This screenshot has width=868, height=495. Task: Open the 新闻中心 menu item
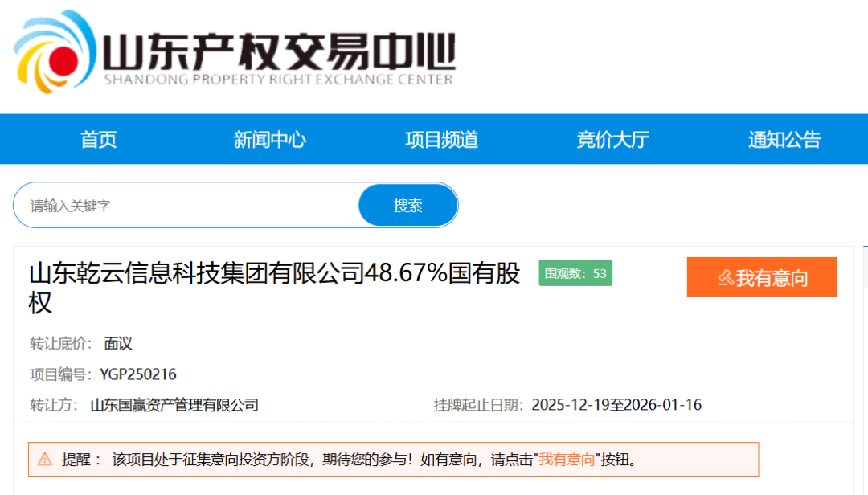[x=269, y=139]
